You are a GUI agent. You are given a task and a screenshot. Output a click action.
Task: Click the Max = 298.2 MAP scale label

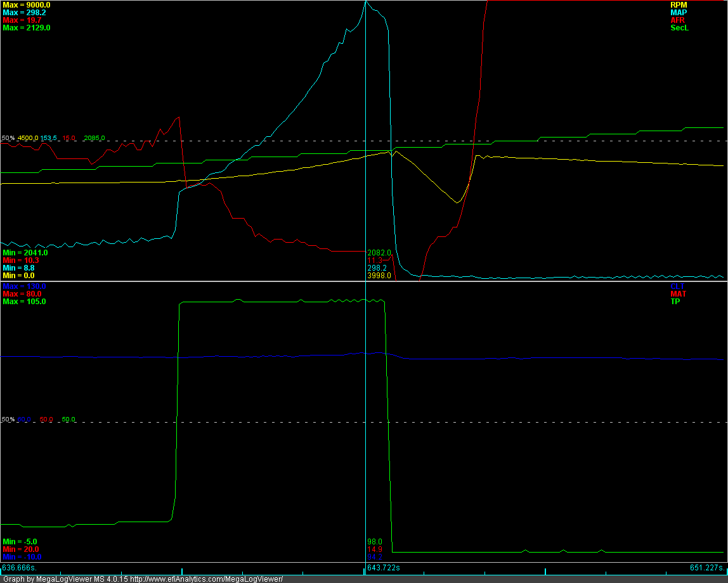coord(24,12)
